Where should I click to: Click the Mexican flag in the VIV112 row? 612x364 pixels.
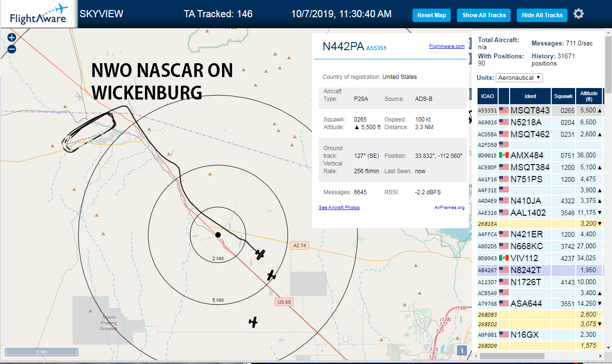coord(504,258)
